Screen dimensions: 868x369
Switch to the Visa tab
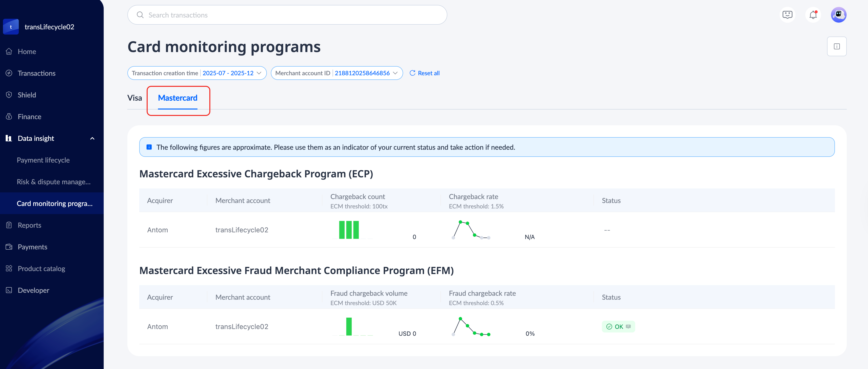135,98
